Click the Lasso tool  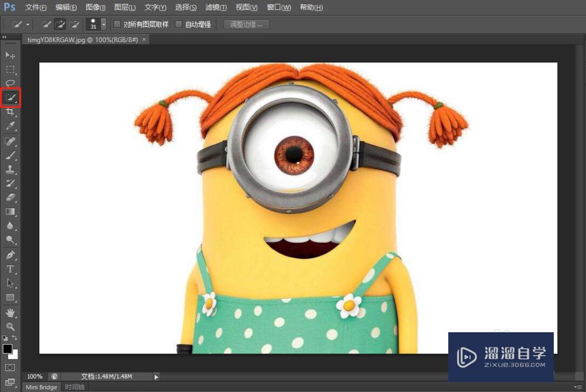11,83
